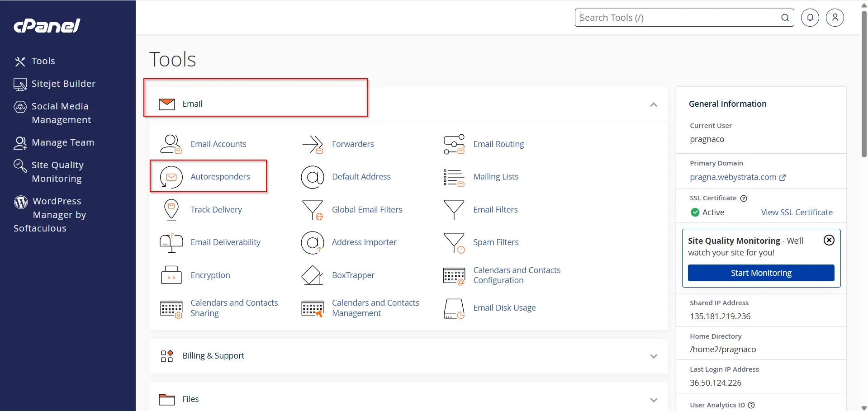The image size is (868, 411).
Task: Click the scrollbar down arrow
Action: [x=864, y=407]
